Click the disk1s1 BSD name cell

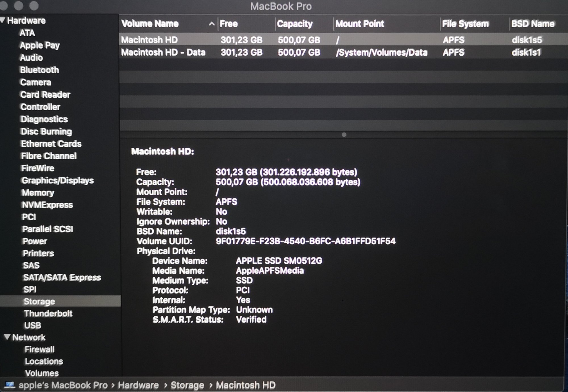(x=526, y=52)
